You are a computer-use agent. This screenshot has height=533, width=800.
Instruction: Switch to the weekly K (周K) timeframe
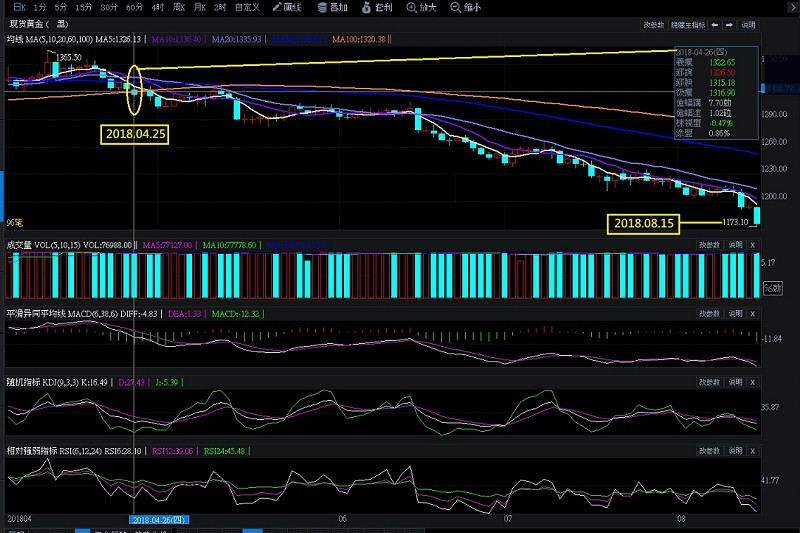point(179,7)
